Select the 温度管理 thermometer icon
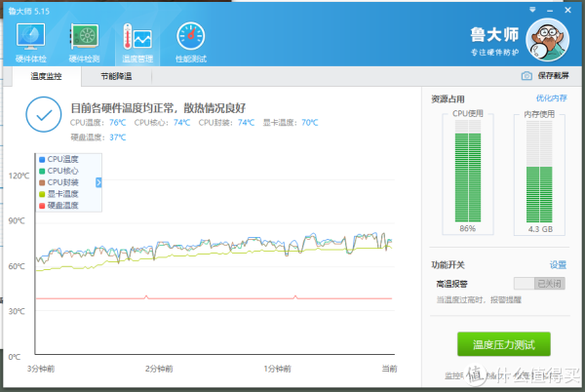The width and height of the screenshot is (585, 392). pyautogui.click(x=137, y=42)
